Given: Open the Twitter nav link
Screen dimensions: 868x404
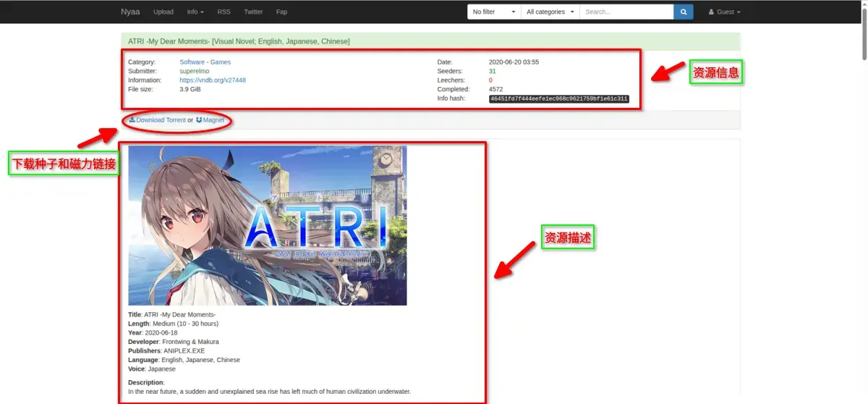Looking at the screenshot, I should 253,12.
